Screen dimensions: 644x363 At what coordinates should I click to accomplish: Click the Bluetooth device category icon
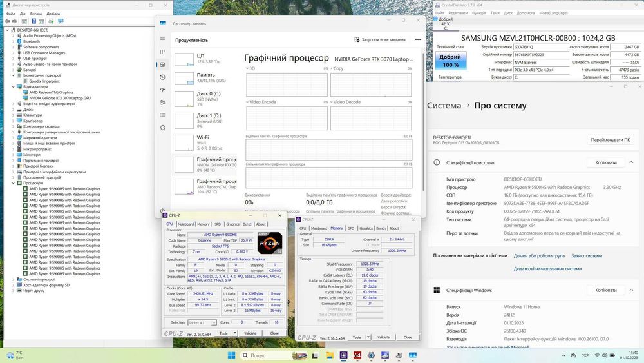(x=19, y=41)
